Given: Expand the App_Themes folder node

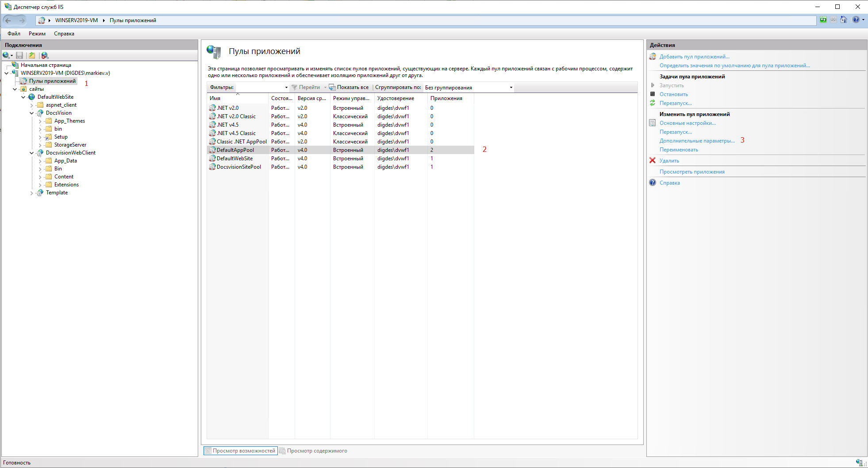Looking at the screenshot, I should click(40, 121).
